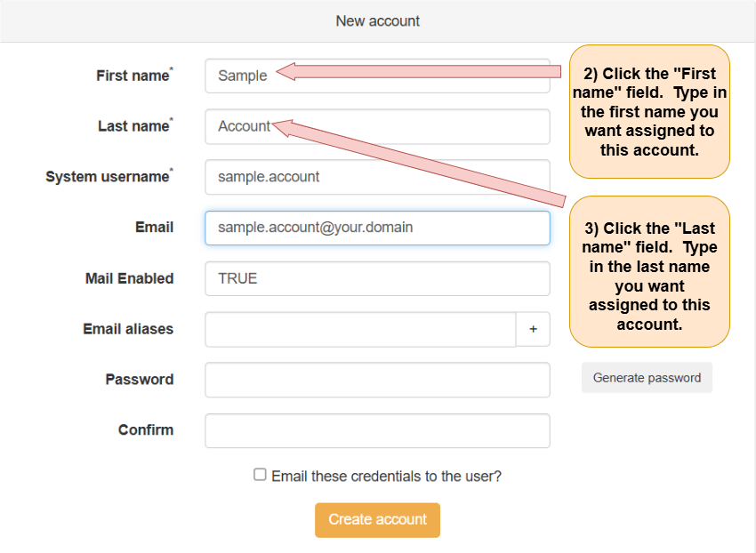Click the "Email these credentials to the user?" label text

click(386, 477)
